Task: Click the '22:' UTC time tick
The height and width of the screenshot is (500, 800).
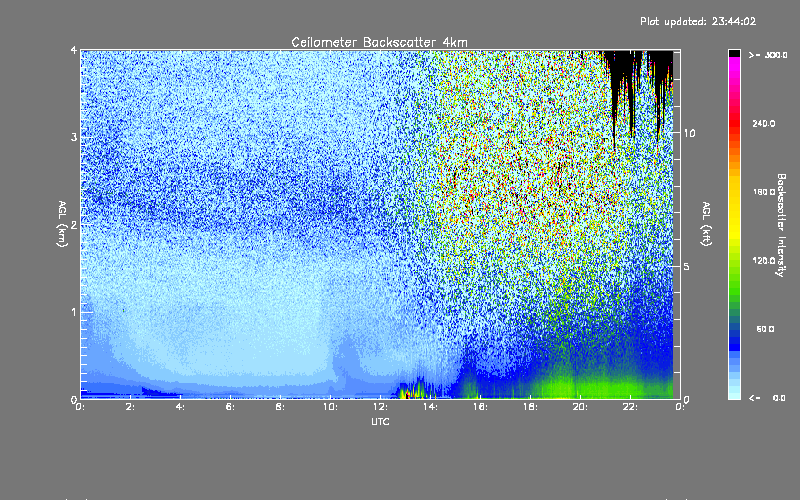Action: (x=630, y=407)
